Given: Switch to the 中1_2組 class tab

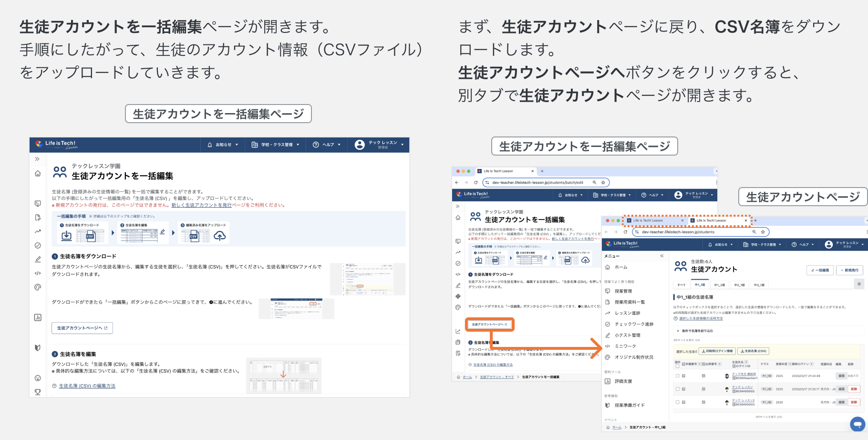Looking at the screenshot, I should pyautogui.click(x=719, y=285).
